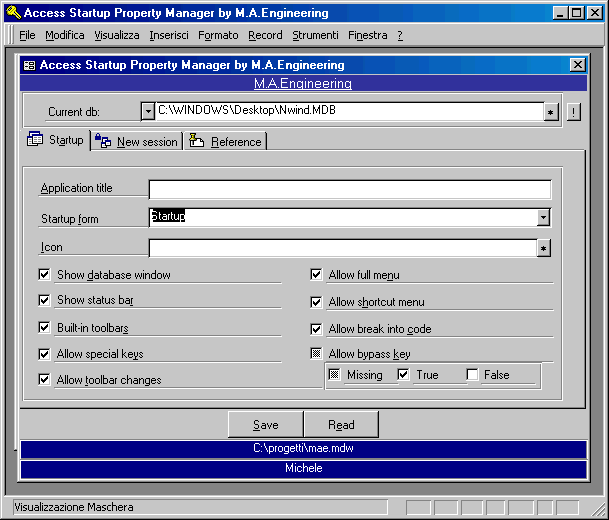Open the Strumenti menu
Image resolution: width=609 pixels, height=520 pixels.
click(315, 35)
